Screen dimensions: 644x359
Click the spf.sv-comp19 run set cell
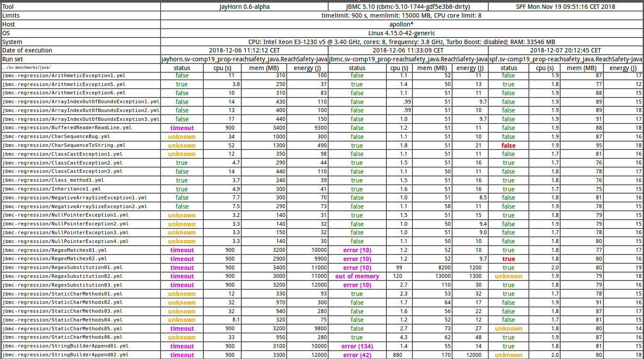click(565, 59)
